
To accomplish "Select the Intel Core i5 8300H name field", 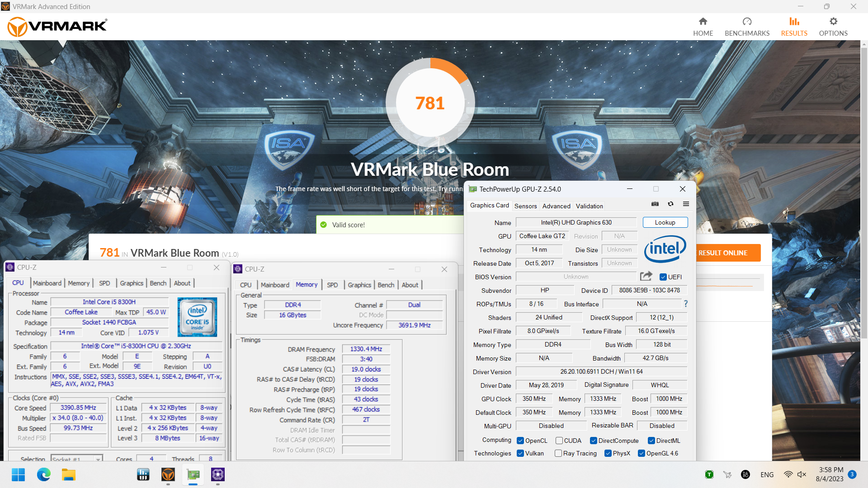I will 109,302.
